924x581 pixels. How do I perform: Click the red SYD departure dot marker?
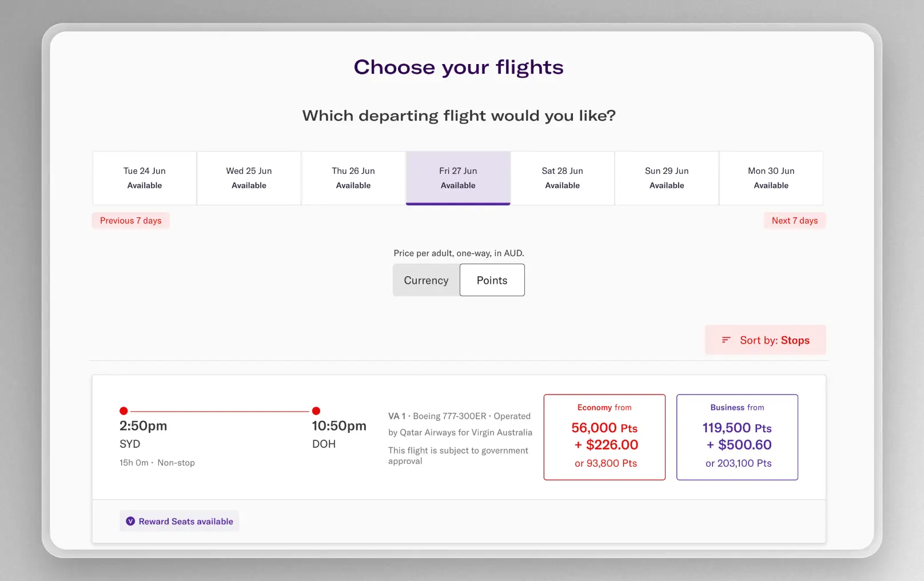[124, 411]
